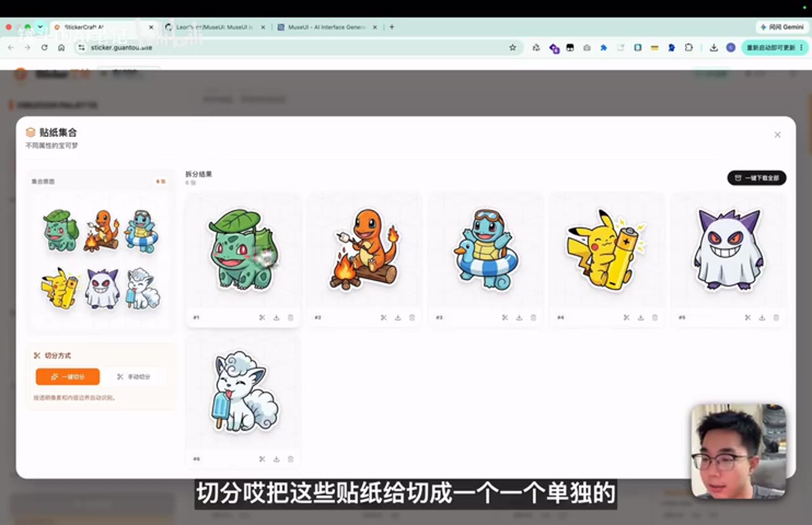
Task: Click the scissors icon on sticker #2
Action: (x=384, y=318)
